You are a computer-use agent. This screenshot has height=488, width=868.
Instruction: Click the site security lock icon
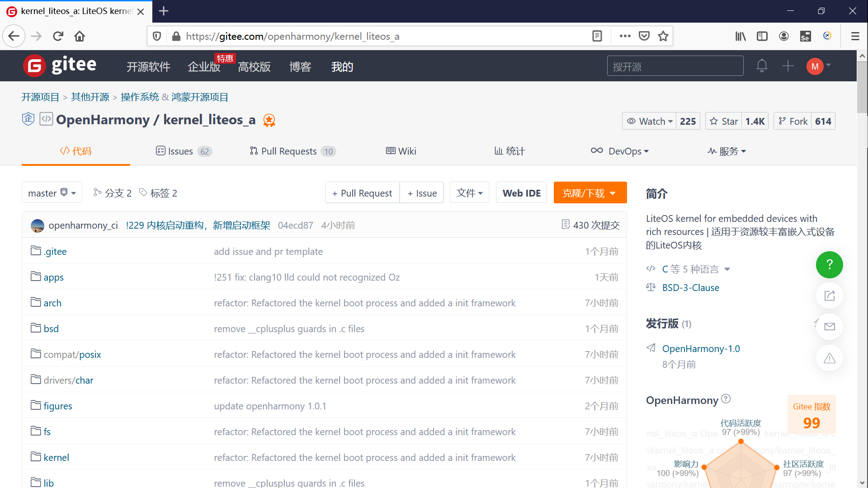tap(176, 36)
